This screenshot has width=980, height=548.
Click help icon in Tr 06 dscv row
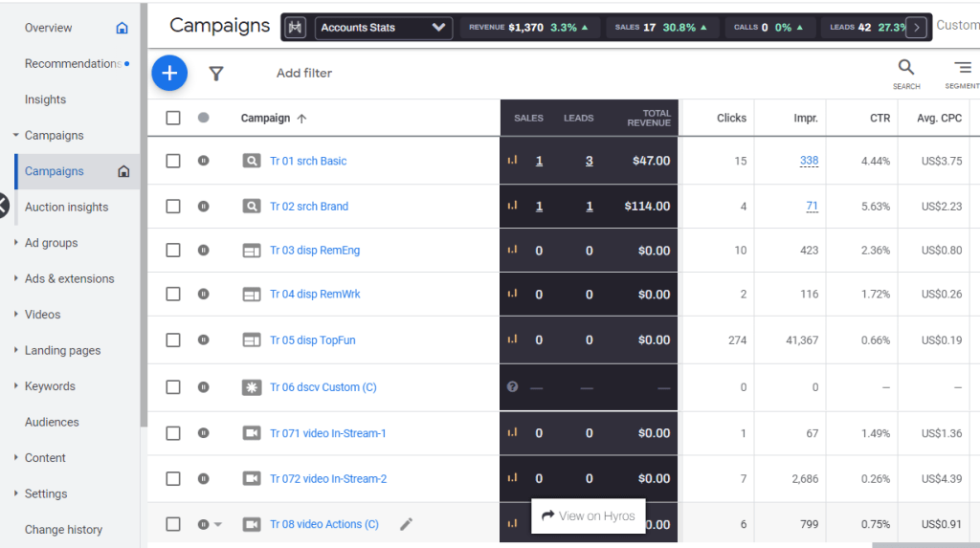512,387
